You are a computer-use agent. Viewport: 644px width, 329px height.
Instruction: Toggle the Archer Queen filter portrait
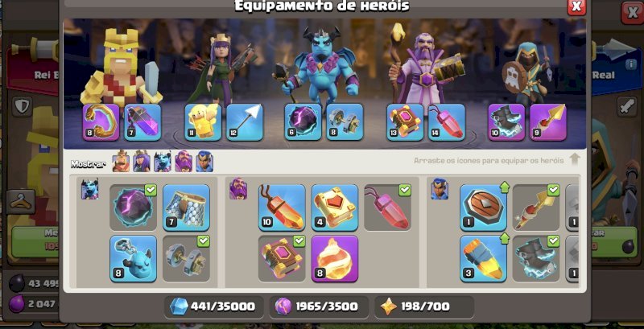pos(142,161)
